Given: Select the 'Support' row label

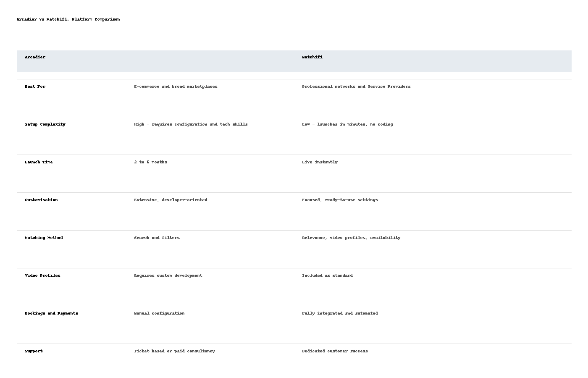Looking at the screenshot, I should [x=34, y=351].
